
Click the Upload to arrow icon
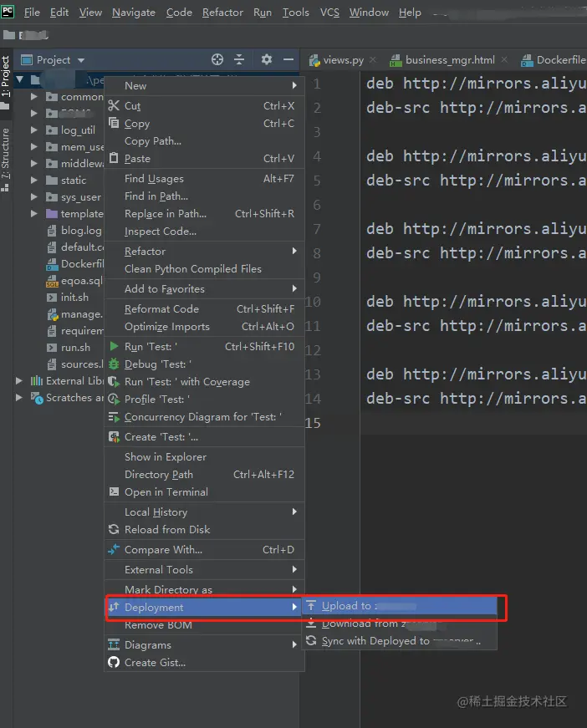click(311, 605)
